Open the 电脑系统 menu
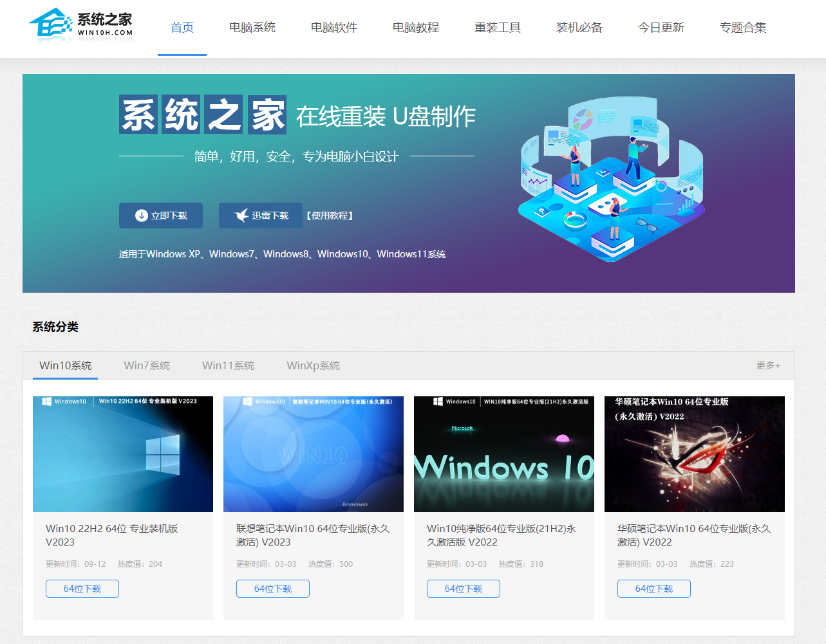826x644 pixels. (x=252, y=28)
